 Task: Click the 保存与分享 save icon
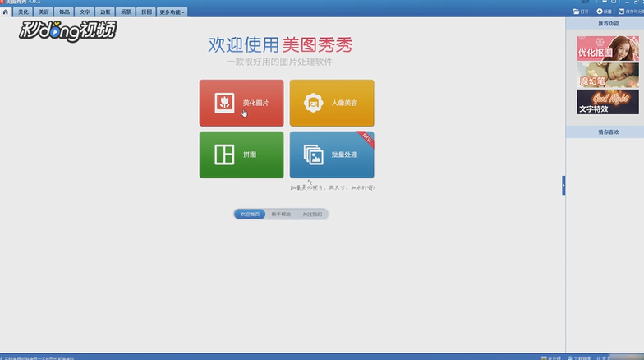(621, 12)
